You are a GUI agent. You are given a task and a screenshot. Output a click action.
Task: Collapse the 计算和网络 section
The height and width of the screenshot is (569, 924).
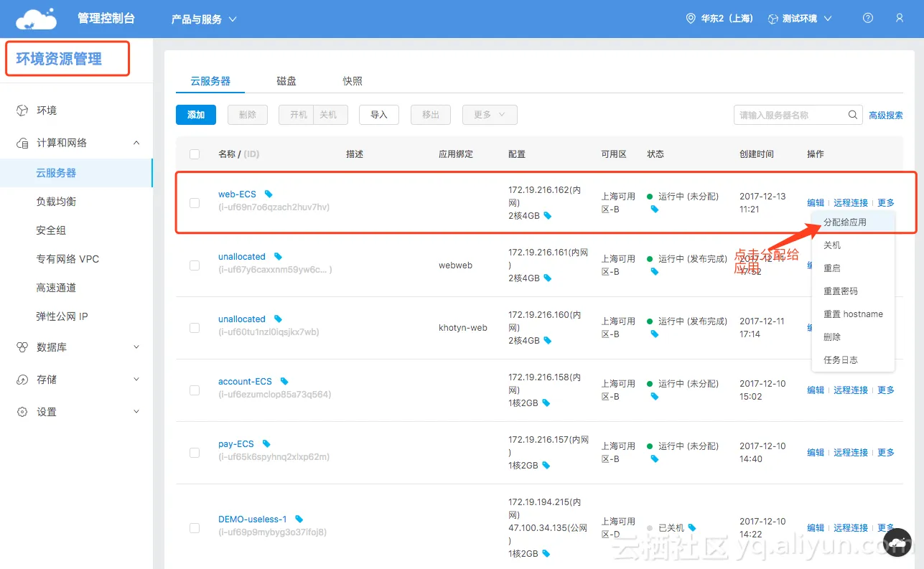point(136,143)
